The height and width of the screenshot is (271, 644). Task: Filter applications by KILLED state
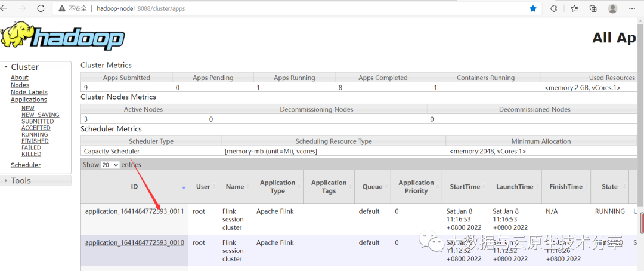click(31, 154)
